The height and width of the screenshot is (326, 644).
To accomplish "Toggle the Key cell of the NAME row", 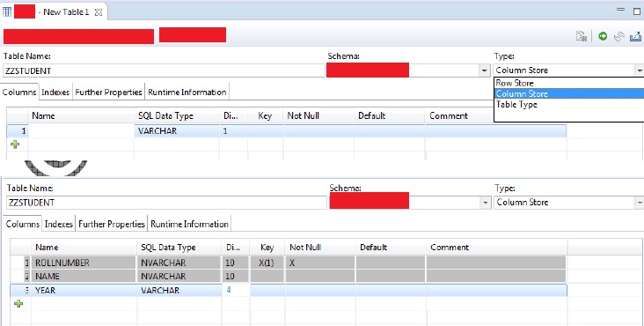I will [x=267, y=277].
